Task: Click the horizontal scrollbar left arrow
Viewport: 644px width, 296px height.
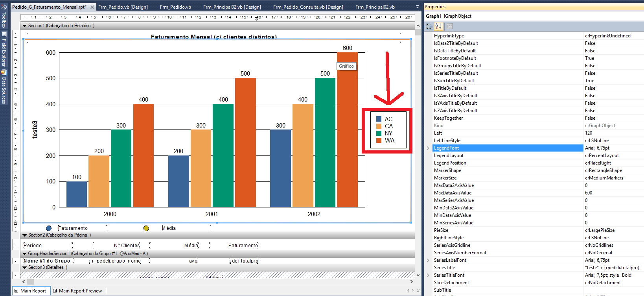Action: [24, 282]
